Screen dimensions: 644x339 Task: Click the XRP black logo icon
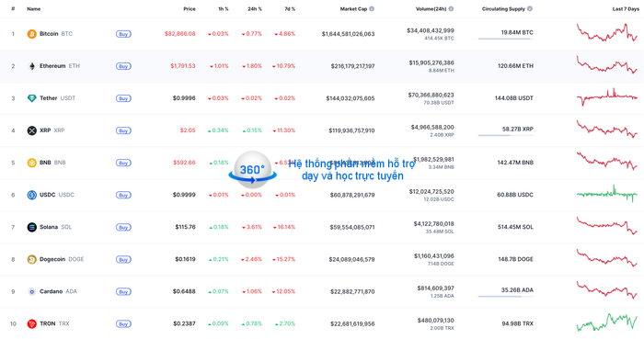click(x=31, y=130)
